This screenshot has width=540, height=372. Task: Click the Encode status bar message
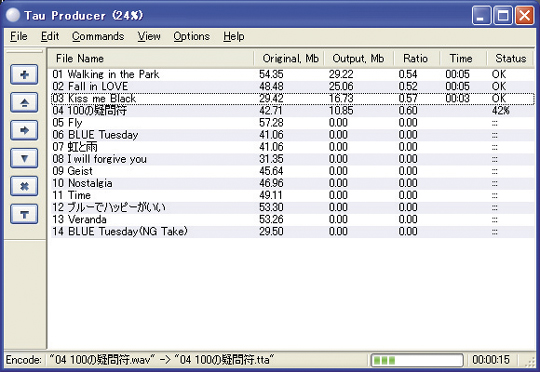point(140,360)
